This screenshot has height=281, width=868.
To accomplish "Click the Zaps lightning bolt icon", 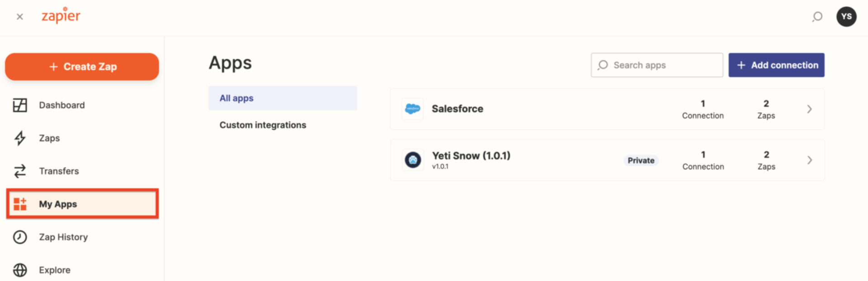I will pos(20,138).
